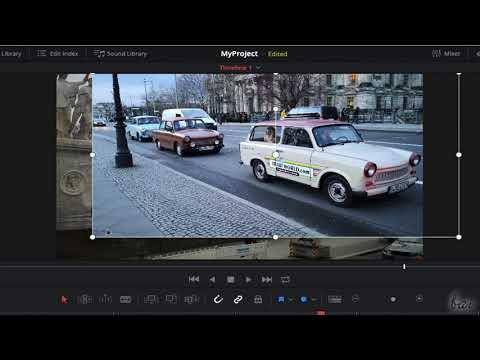Stop playback
The width and height of the screenshot is (480, 360).
click(230, 279)
